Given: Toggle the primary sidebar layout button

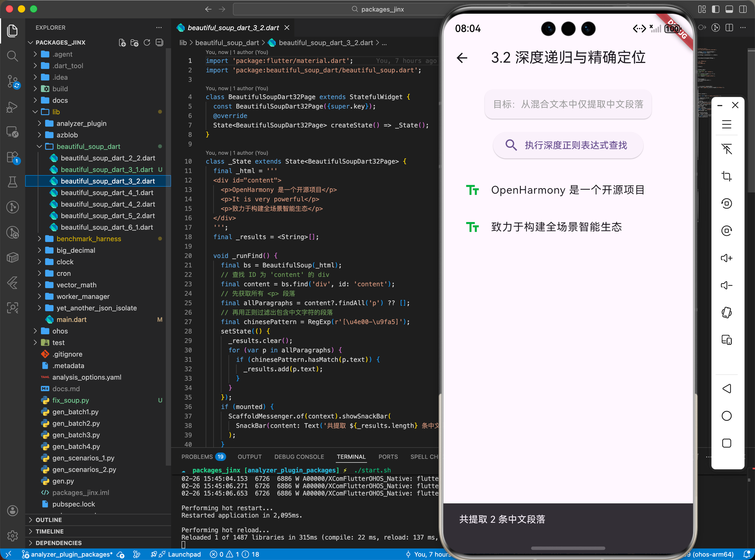Looking at the screenshot, I should click(715, 9).
